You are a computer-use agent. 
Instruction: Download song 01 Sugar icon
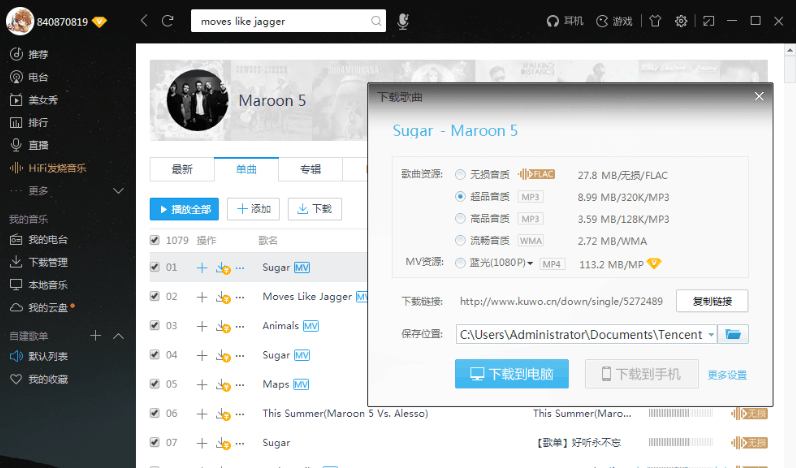pyautogui.click(x=222, y=268)
